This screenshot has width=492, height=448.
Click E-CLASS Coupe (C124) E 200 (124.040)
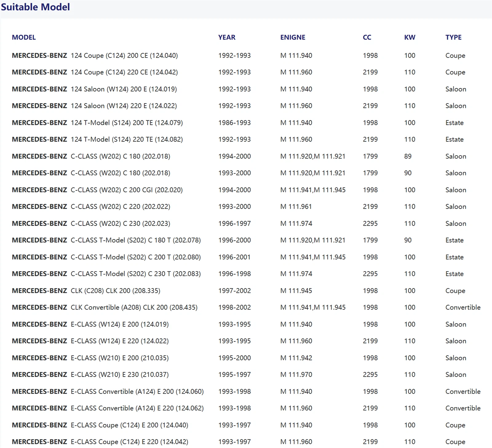(x=129, y=425)
